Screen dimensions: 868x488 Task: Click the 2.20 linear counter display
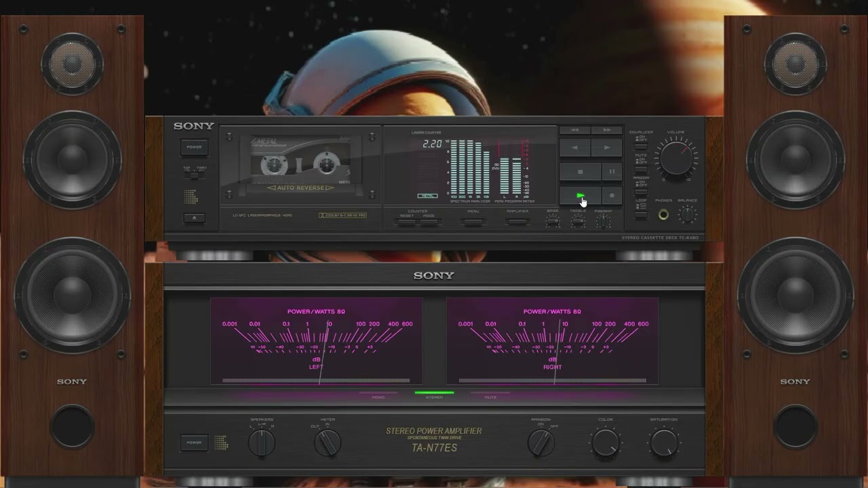click(432, 144)
